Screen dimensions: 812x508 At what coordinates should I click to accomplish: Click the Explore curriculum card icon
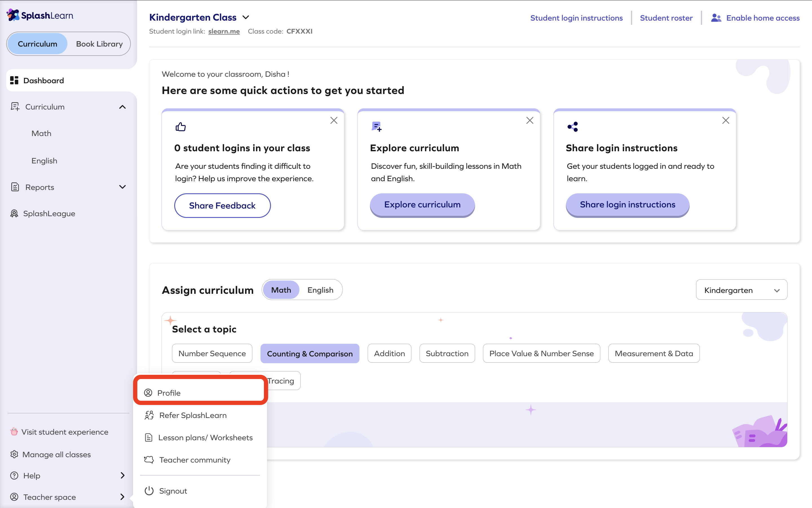[376, 127]
